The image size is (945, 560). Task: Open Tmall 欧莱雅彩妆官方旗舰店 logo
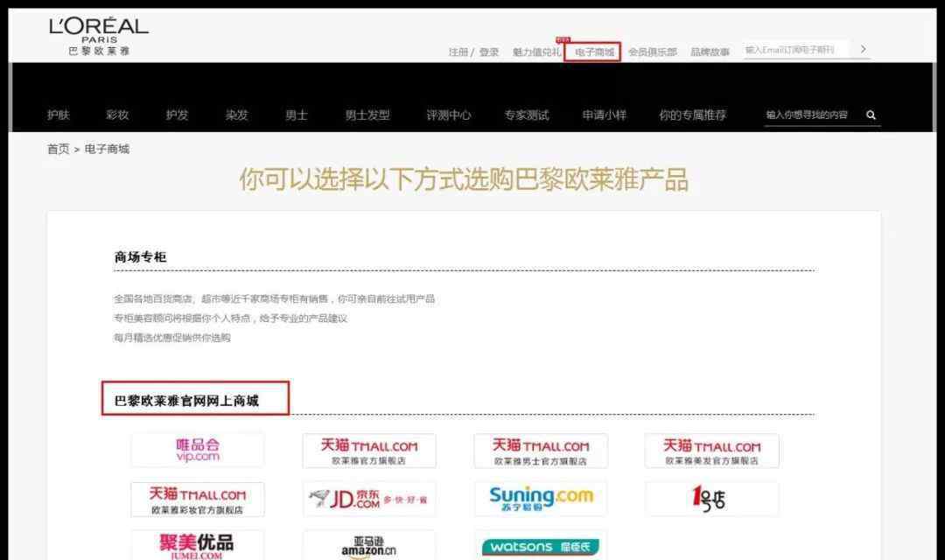point(198,499)
